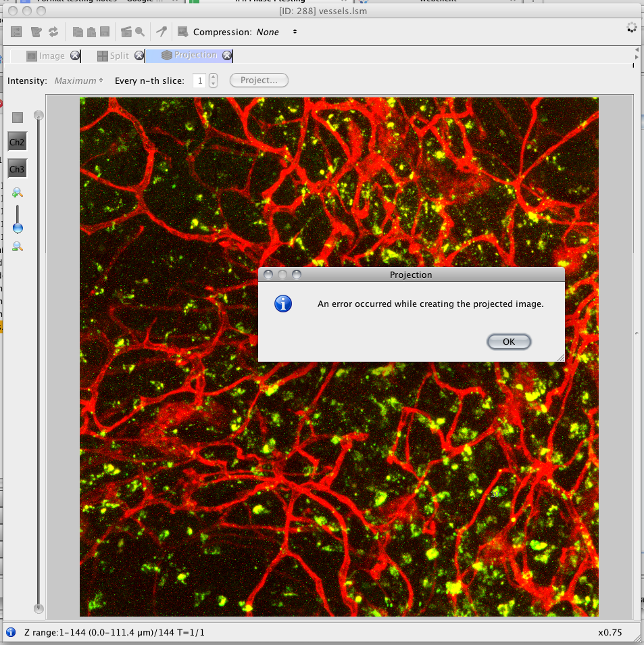Click the Split tab grid icon
The width and height of the screenshot is (644, 645).
pyautogui.click(x=103, y=56)
